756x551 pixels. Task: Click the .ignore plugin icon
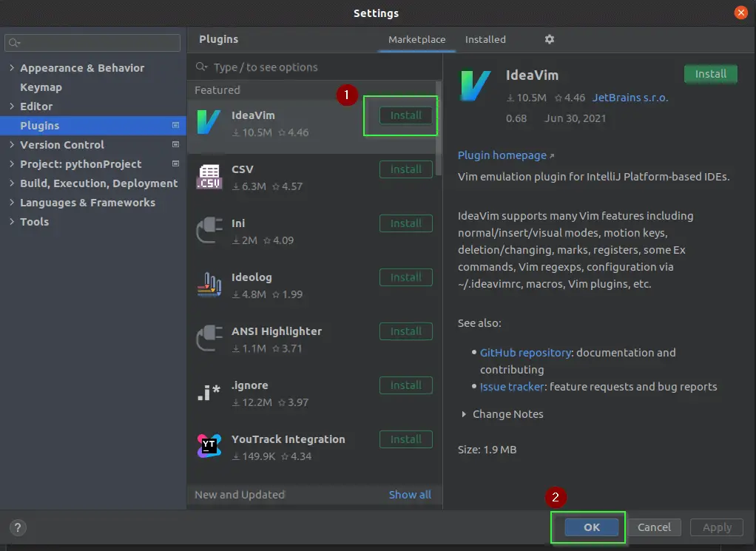tap(209, 393)
